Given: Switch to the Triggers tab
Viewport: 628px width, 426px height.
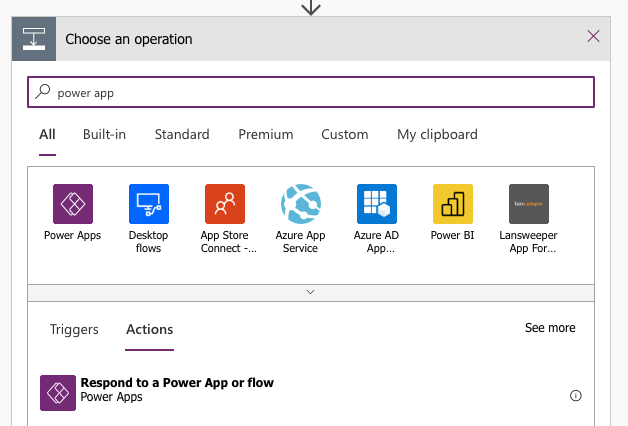Looking at the screenshot, I should pos(74,329).
